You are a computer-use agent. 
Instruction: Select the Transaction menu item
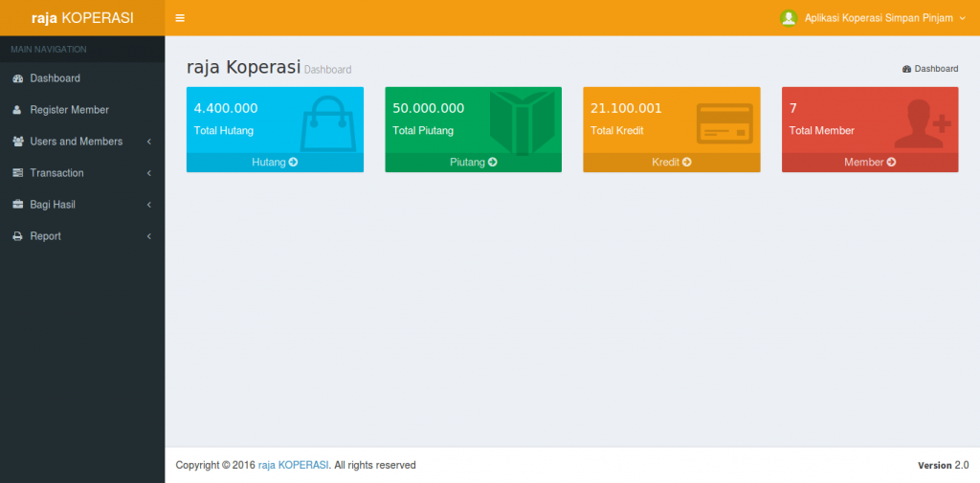click(82, 173)
